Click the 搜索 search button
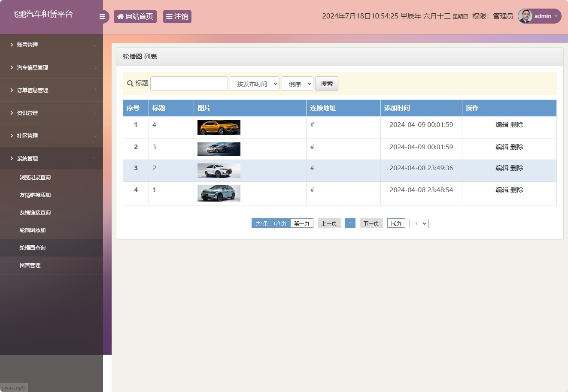 coord(327,84)
